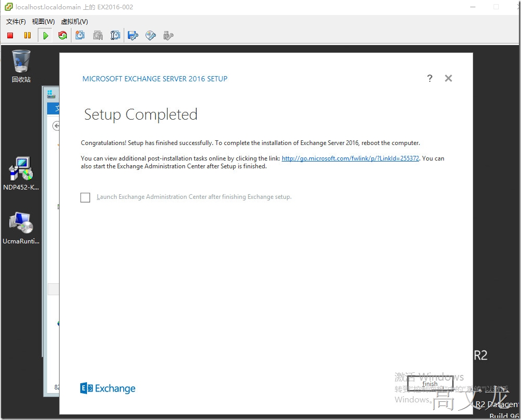521x420 pixels.
Task: Open the snapshot manager toolbar icon
Action: pyautogui.click(x=115, y=35)
